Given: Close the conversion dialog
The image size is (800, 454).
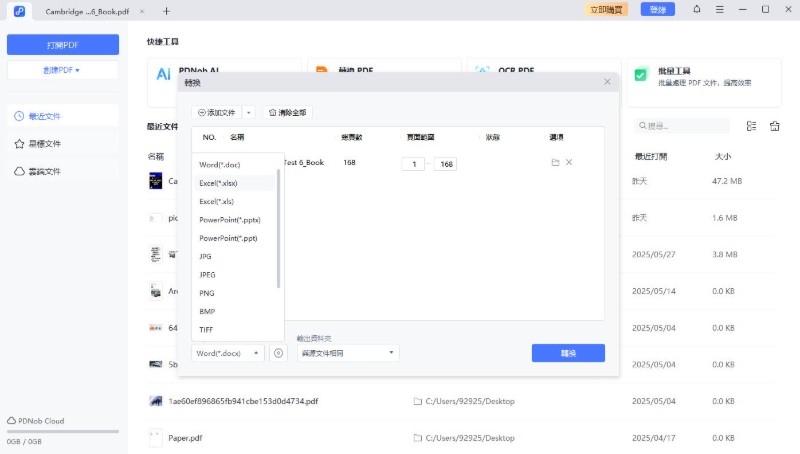Looking at the screenshot, I should pos(607,82).
